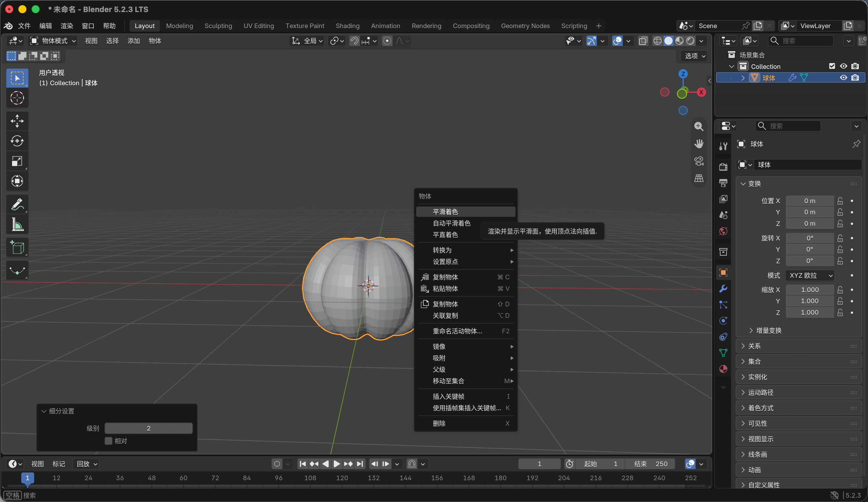The image size is (868, 502).
Task: Open the 物体模式 mode dropdown
Action: [x=53, y=41]
